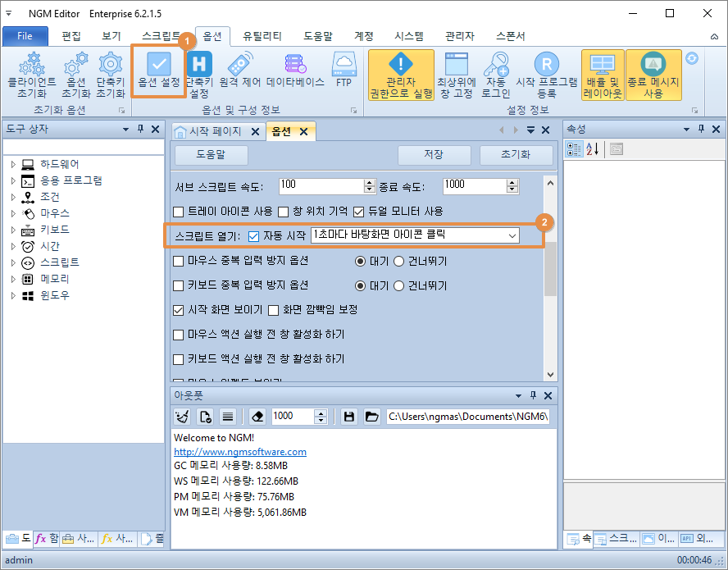Click the 도움말 button in options
728x570 pixels.
(211, 155)
